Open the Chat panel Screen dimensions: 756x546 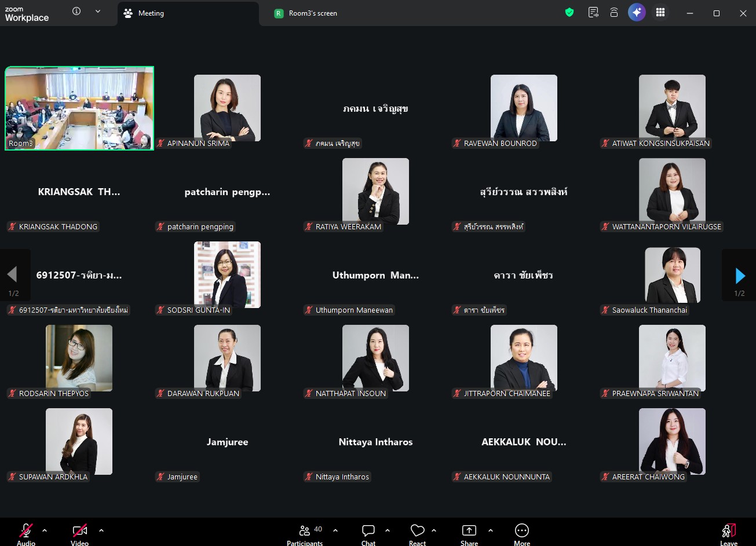point(368,533)
